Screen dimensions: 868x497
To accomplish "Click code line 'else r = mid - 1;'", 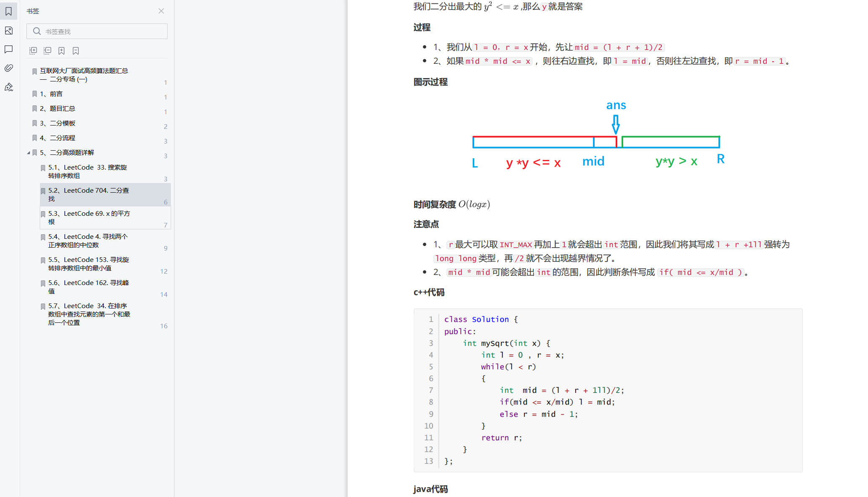I will (x=539, y=414).
